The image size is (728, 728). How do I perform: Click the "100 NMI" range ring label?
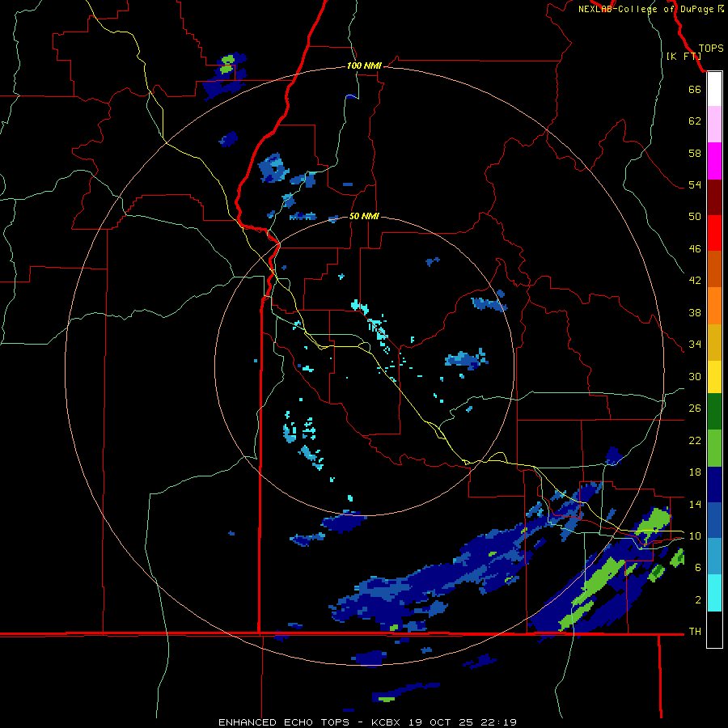(x=364, y=66)
